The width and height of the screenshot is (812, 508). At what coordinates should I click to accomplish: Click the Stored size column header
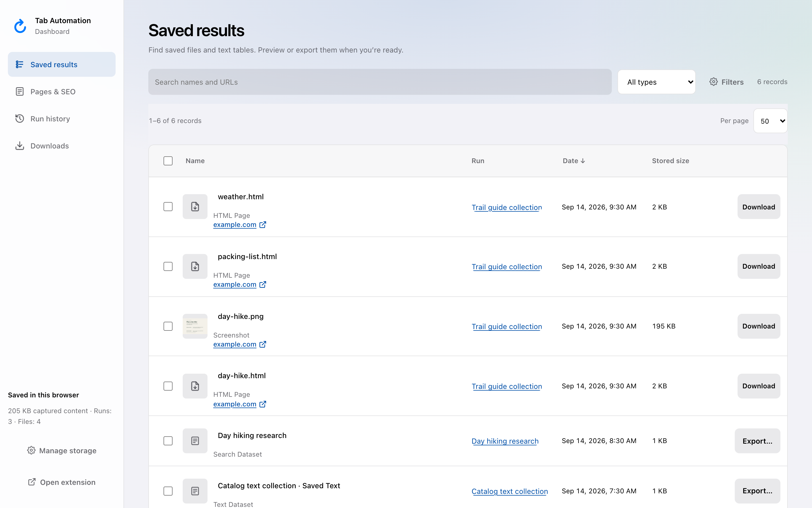[x=670, y=161]
